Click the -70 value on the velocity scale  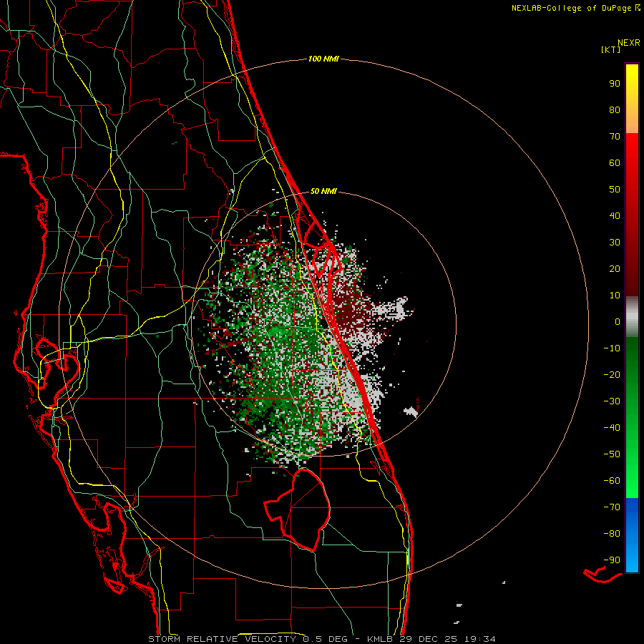point(612,507)
